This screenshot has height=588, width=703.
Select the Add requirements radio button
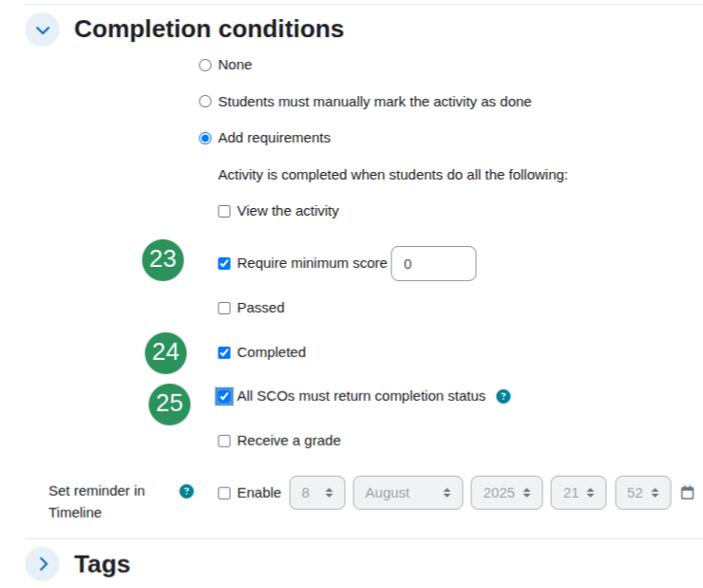(x=205, y=138)
